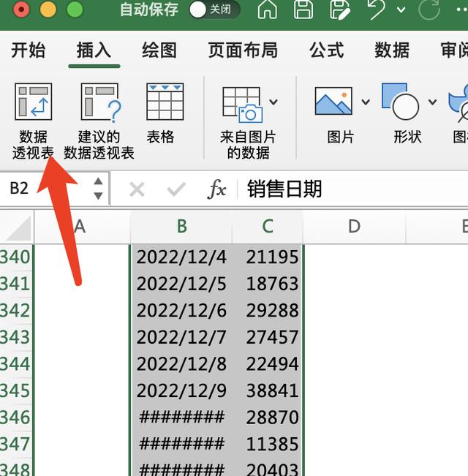Click the Undo arrow icon
Image resolution: width=468 pixels, height=476 pixels.
pos(376,10)
